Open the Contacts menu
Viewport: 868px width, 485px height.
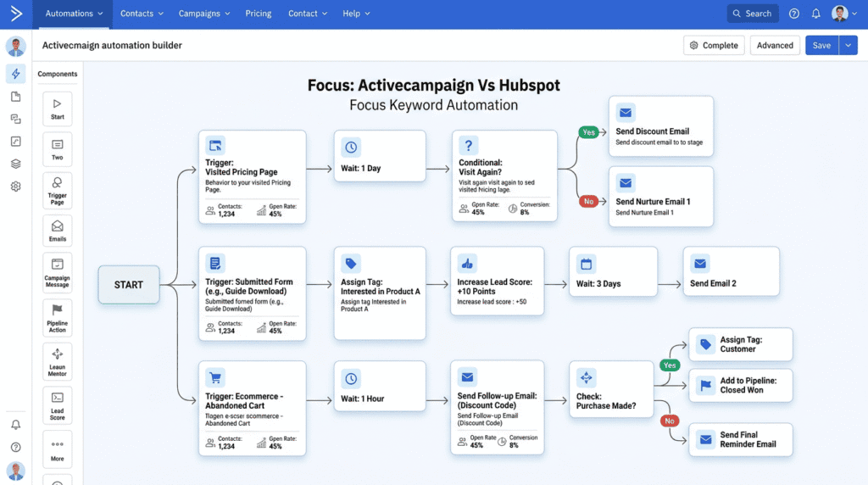(142, 14)
